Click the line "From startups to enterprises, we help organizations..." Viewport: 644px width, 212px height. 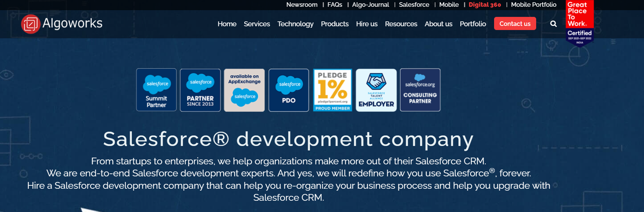(289, 161)
